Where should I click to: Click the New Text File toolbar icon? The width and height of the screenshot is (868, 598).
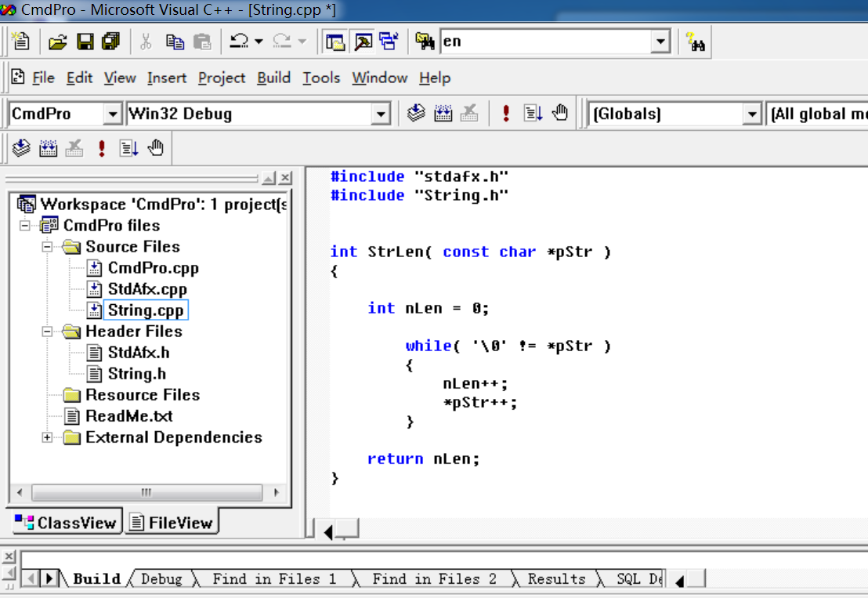21,42
